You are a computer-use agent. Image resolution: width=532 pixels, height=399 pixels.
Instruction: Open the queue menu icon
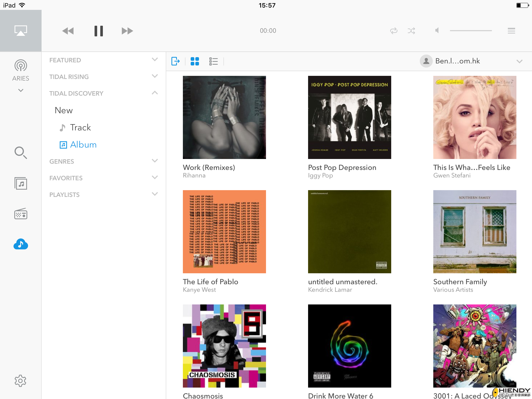click(x=511, y=31)
